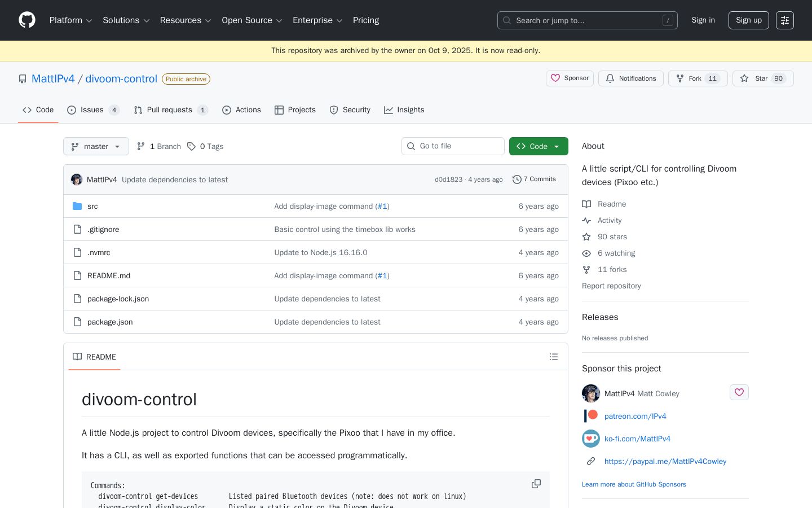Screen dimensions: 812x508
Task: Open the Pricing link
Action: (366, 20)
